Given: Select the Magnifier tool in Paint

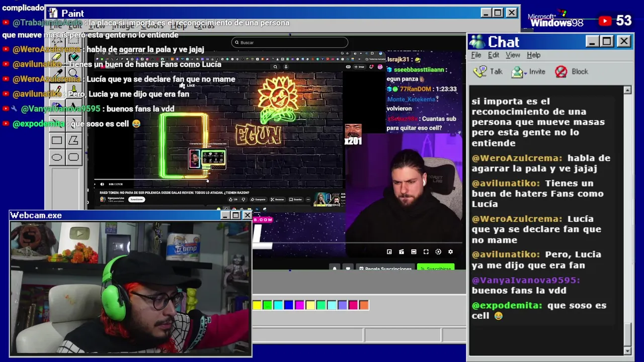Looking at the screenshot, I should (x=73, y=73).
